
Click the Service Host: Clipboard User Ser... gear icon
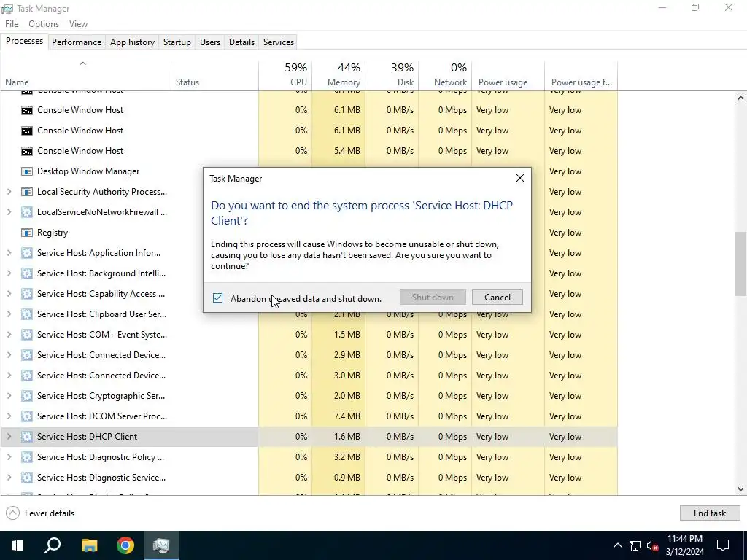[27, 314]
